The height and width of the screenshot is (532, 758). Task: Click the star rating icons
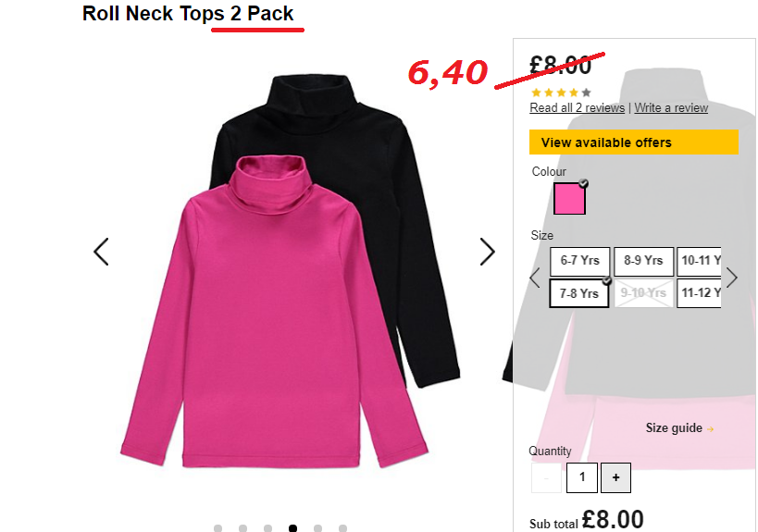pyautogui.click(x=561, y=93)
